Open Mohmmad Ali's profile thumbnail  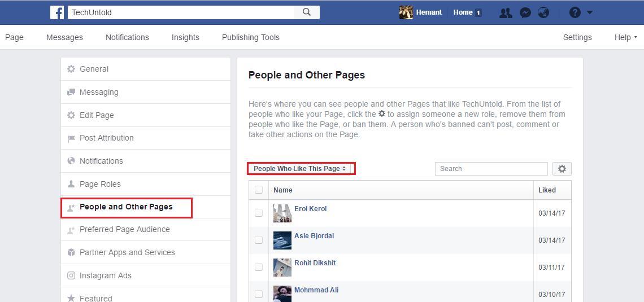pyautogui.click(x=282, y=294)
